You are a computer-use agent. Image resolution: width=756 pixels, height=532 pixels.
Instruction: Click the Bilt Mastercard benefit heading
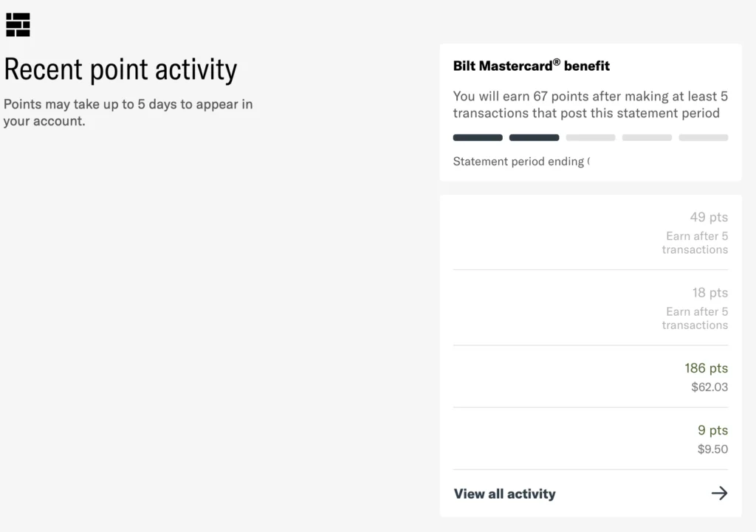click(x=531, y=66)
